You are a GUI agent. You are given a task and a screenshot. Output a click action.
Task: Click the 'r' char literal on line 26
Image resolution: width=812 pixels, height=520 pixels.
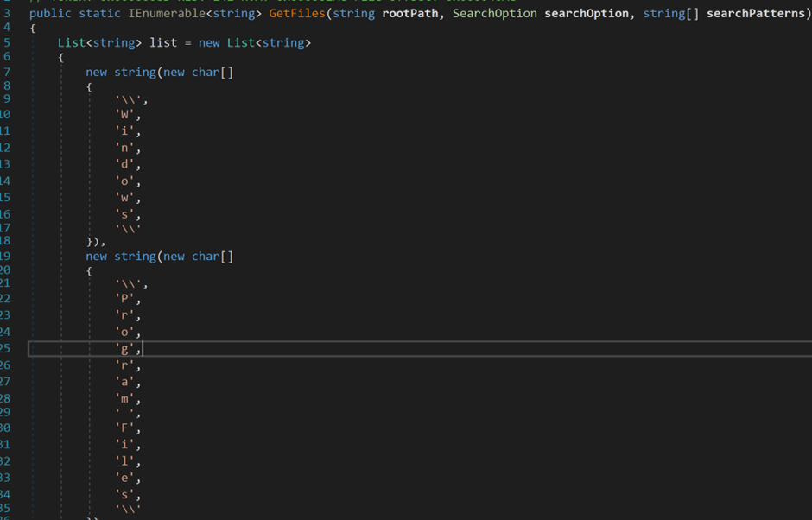click(x=124, y=365)
